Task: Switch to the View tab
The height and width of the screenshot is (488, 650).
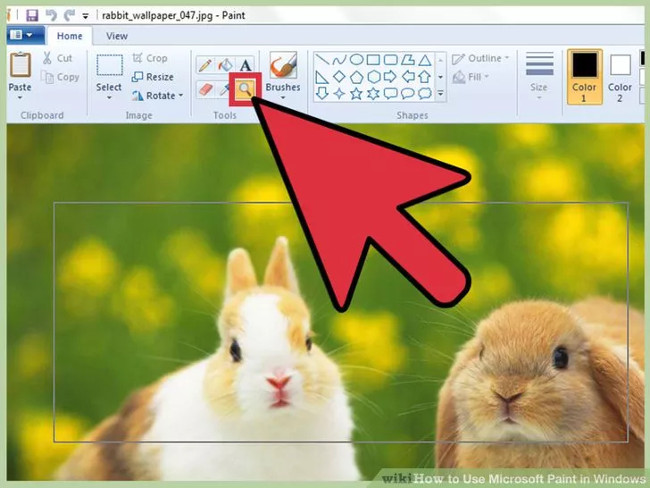Action: [x=117, y=36]
